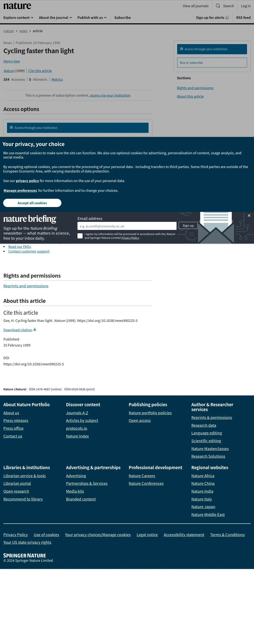Open Press releases footer link
This screenshot has height=644, width=254.
[16, 421]
